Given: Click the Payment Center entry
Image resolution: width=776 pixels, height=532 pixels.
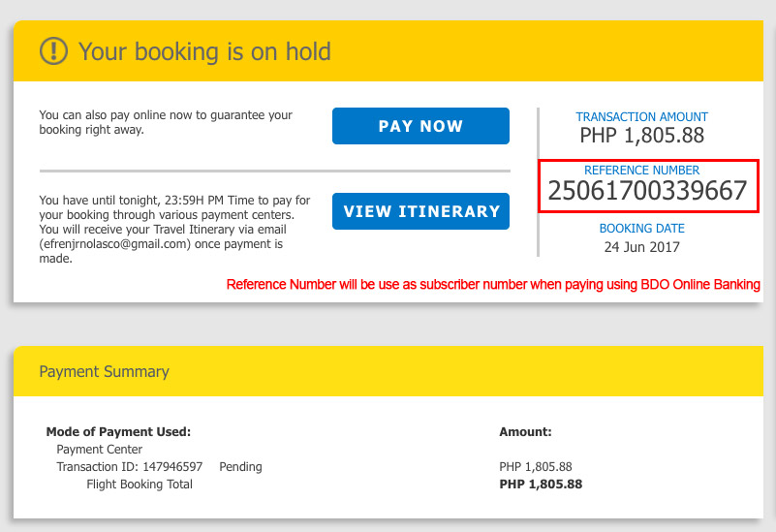Looking at the screenshot, I should [100, 449].
